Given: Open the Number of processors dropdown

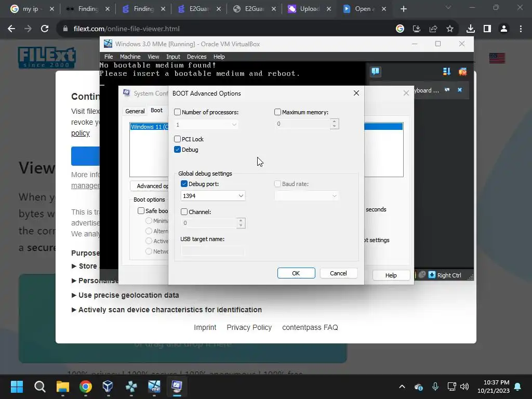Looking at the screenshot, I should click(x=206, y=125).
